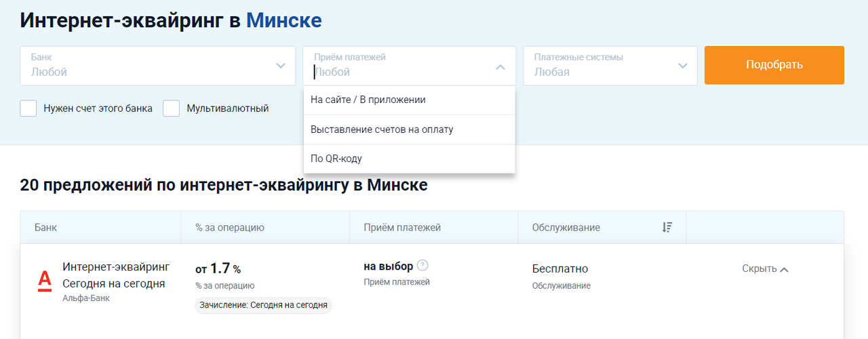Viewport: 868px width, 339px height.
Task: Tick the «Нужен счет этого банка» checkbox
Action: coord(28,108)
